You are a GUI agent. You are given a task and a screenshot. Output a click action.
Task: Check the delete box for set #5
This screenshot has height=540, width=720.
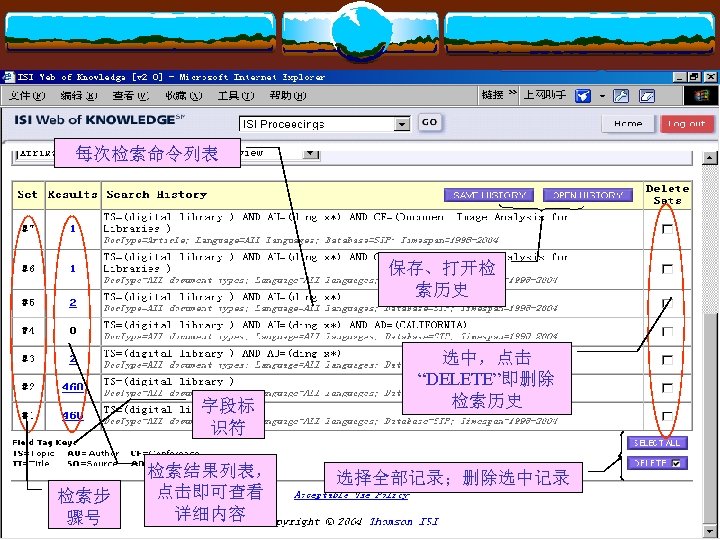tap(667, 303)
